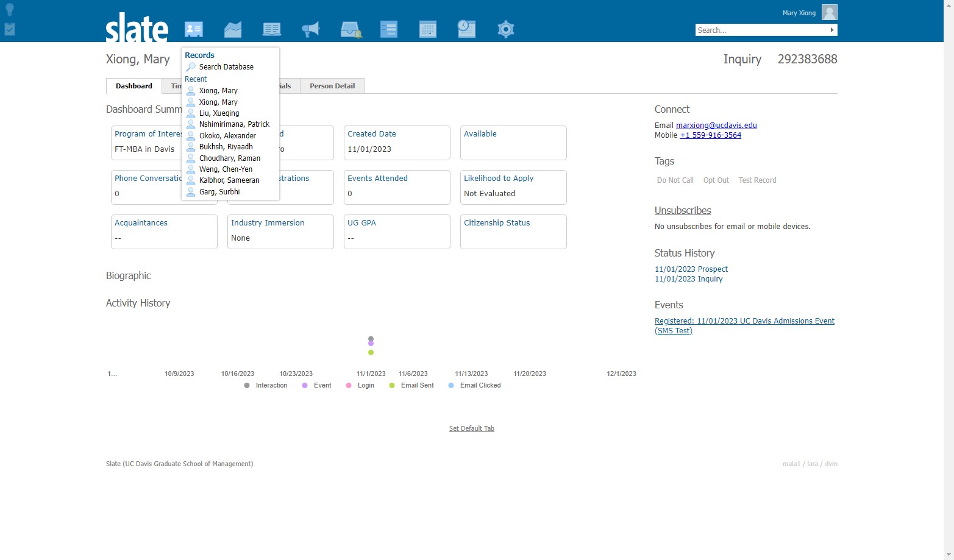
Task: Open the 11/01/2023 Inquiry status entry
Action: point(689,279)
